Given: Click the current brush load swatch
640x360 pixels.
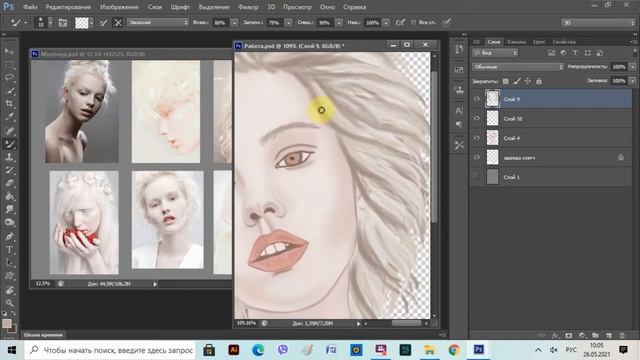Looking at the screenshot, I should tap(82, 23).
